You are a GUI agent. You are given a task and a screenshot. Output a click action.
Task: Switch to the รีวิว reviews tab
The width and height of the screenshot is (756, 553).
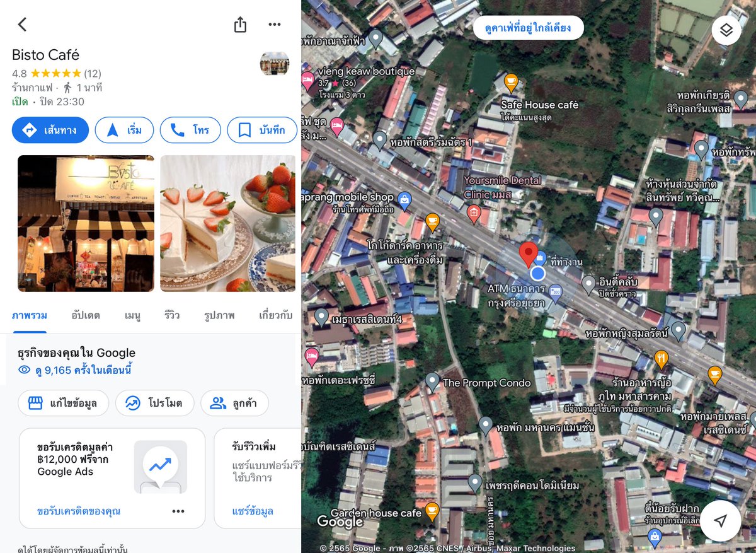173,315
